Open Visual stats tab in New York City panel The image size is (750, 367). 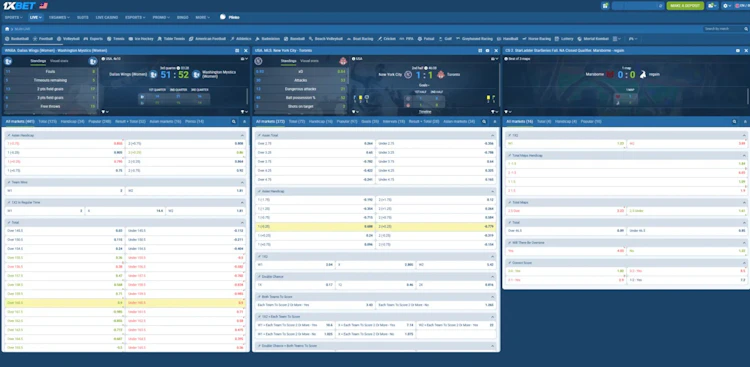(309, 61)
